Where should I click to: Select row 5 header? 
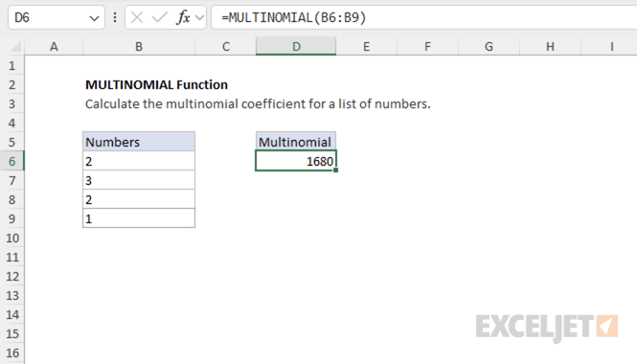[x=12, y=142]
